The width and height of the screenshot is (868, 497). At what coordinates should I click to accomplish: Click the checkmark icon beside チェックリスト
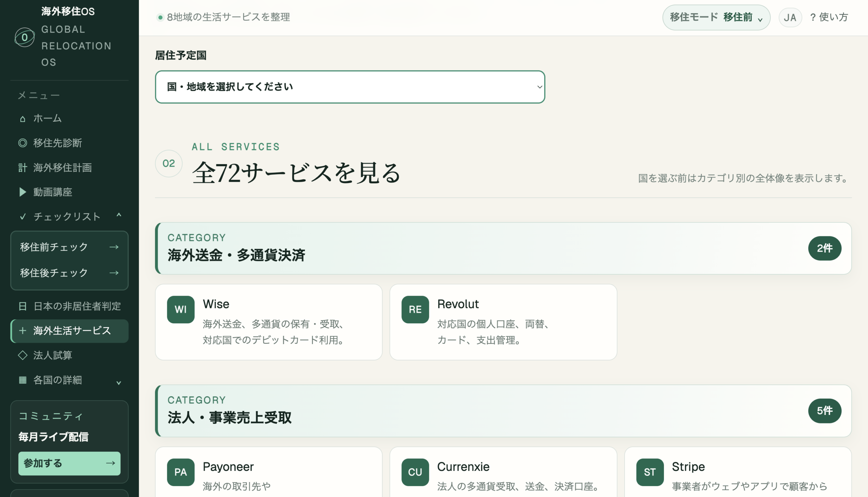(x=22, y=217)
